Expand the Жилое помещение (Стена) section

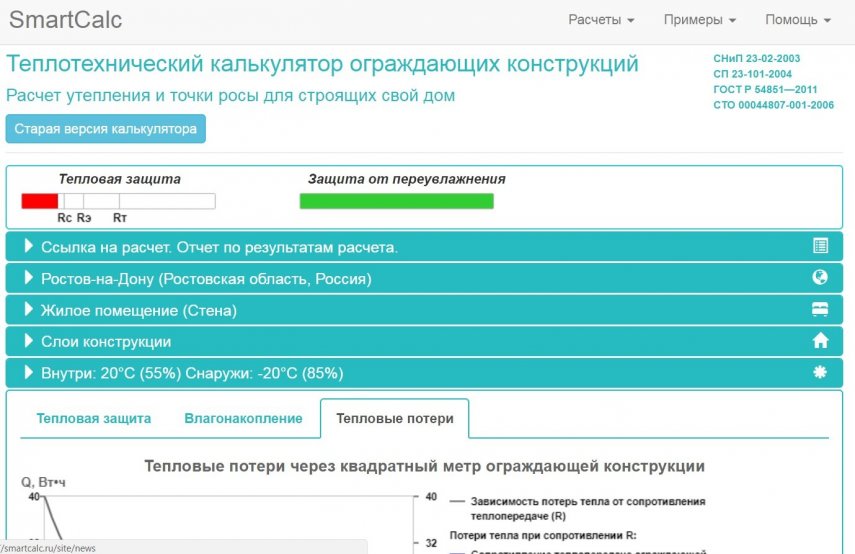click(139, 310)
